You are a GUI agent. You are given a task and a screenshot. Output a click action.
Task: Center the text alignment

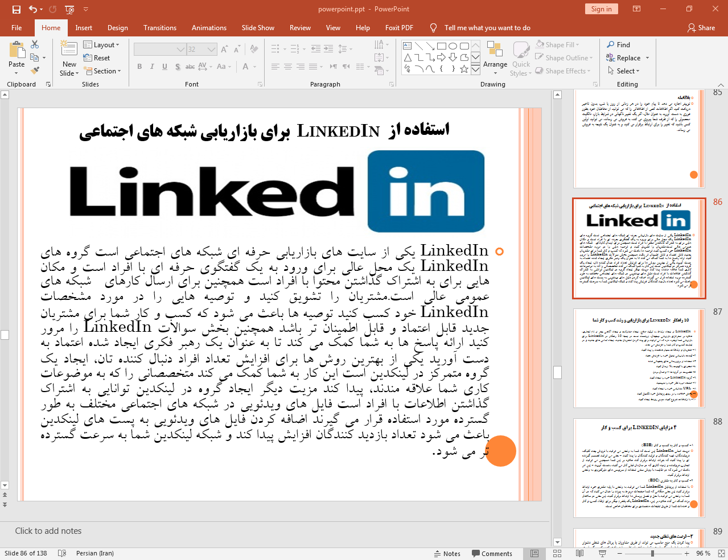[x=288, y=67]
